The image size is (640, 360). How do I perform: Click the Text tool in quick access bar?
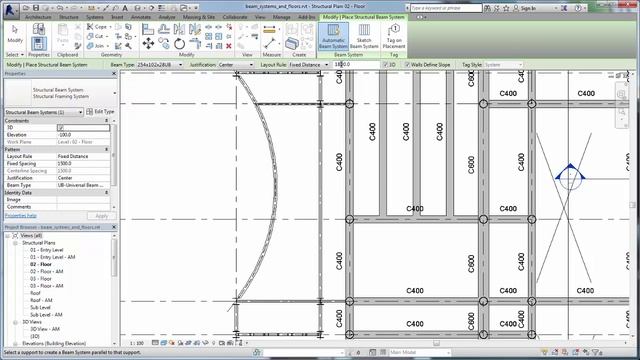click(125, 8)
